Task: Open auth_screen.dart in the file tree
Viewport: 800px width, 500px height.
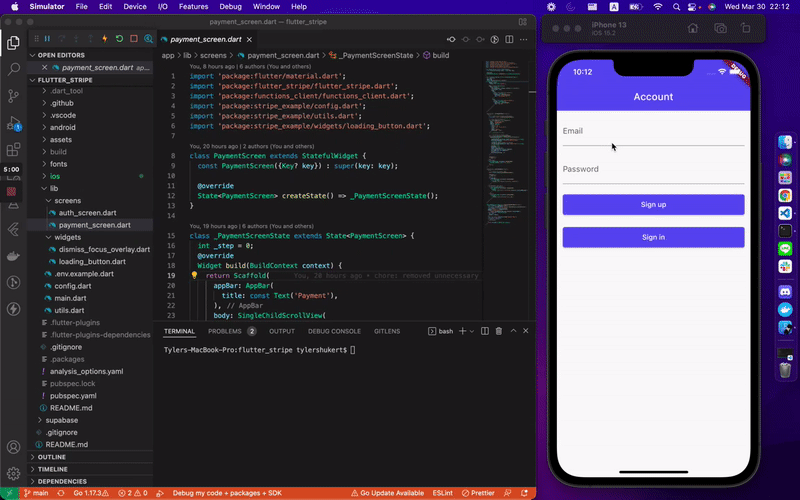Action: click(x=87, y=213)
